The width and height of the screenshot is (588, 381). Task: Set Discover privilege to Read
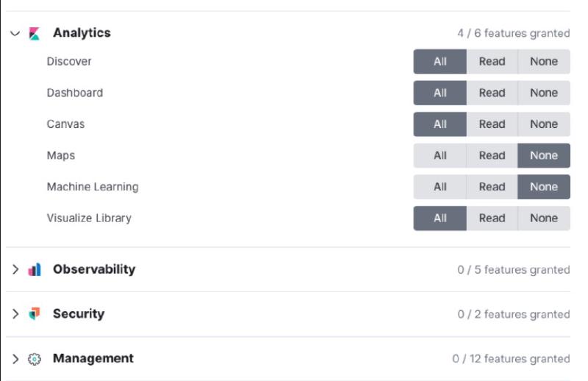[x=492, y=62]
